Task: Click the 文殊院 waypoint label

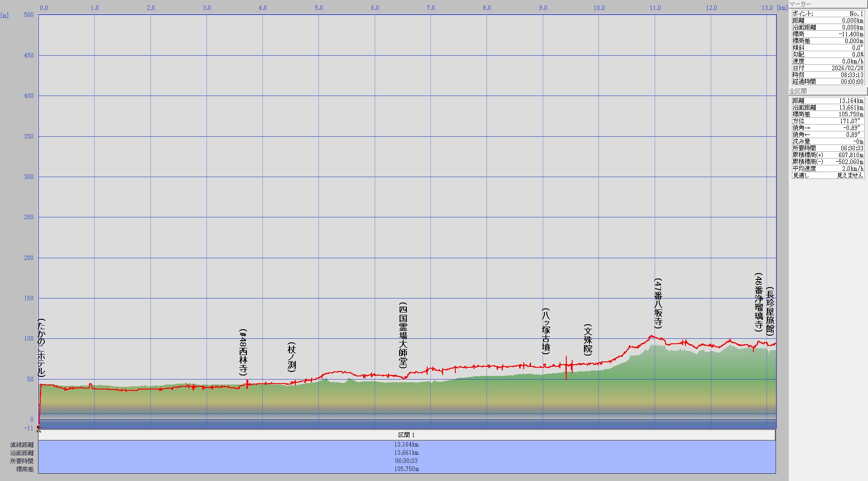Action: [588, 340]
